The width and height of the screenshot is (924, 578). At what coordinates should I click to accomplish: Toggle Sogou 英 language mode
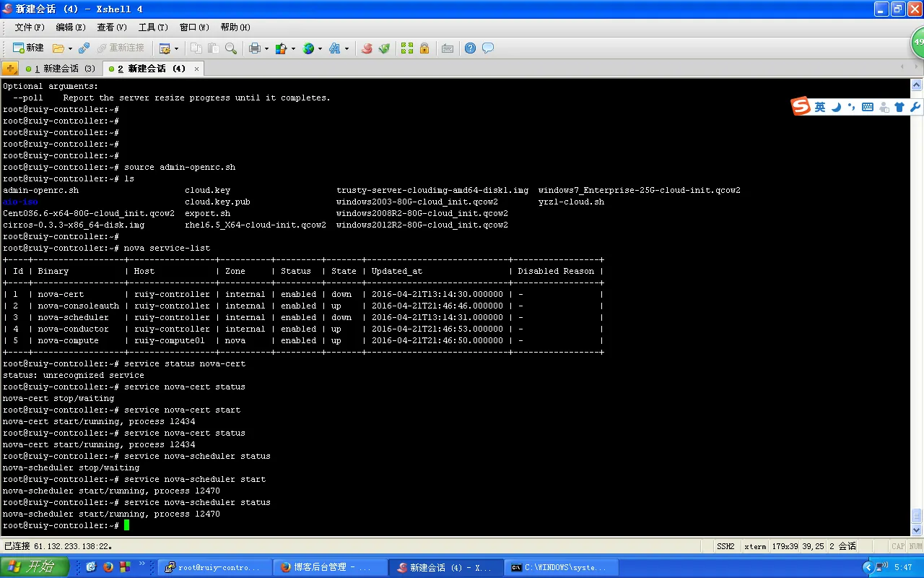pos(820,107)
